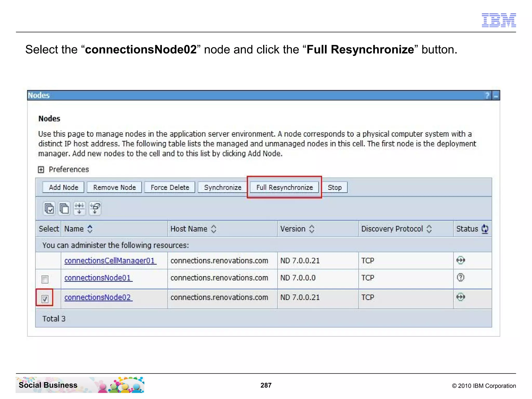Sort by Discovery Protocol column arrows
This screenshot has width=532, height=399.
[429, 229]
